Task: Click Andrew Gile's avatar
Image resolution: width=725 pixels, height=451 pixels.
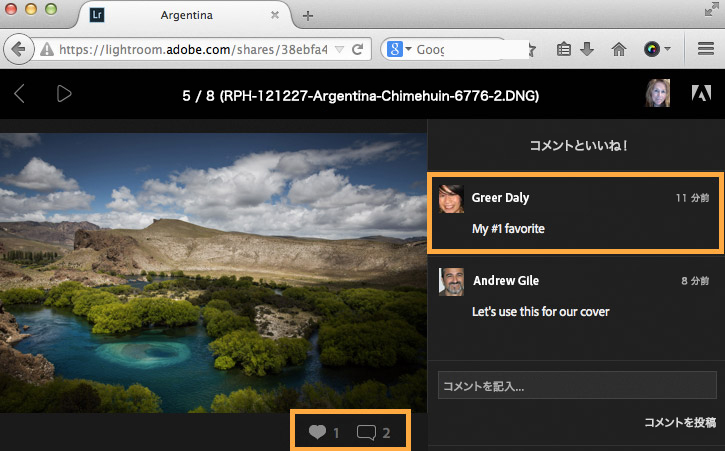Action: tap(451, 282)
